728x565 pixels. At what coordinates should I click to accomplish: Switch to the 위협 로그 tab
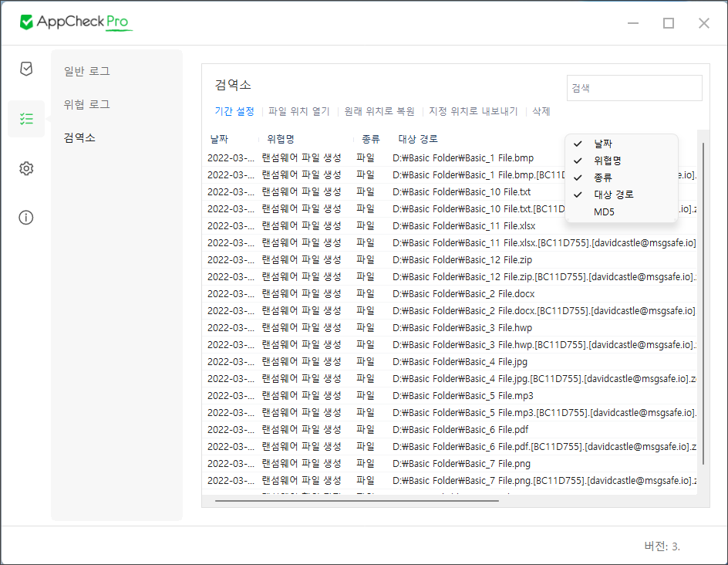pos(86,104)
